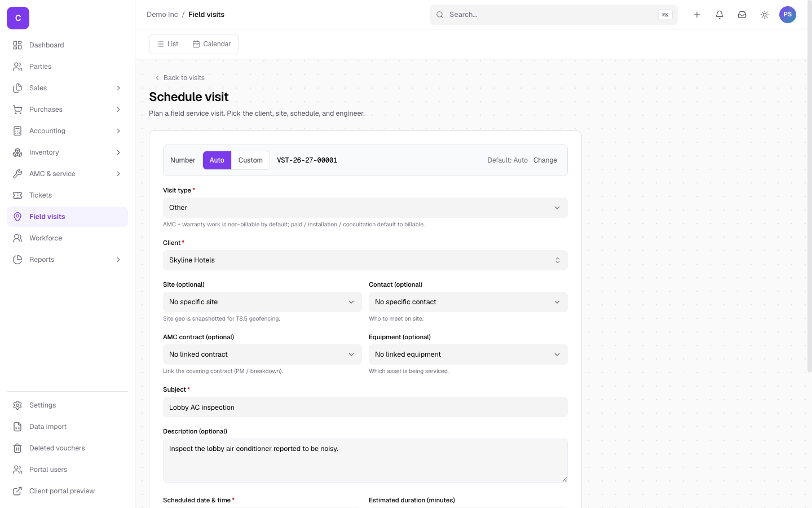Open the Contact dropdown

pyautogui.click(x=468, y=302)
